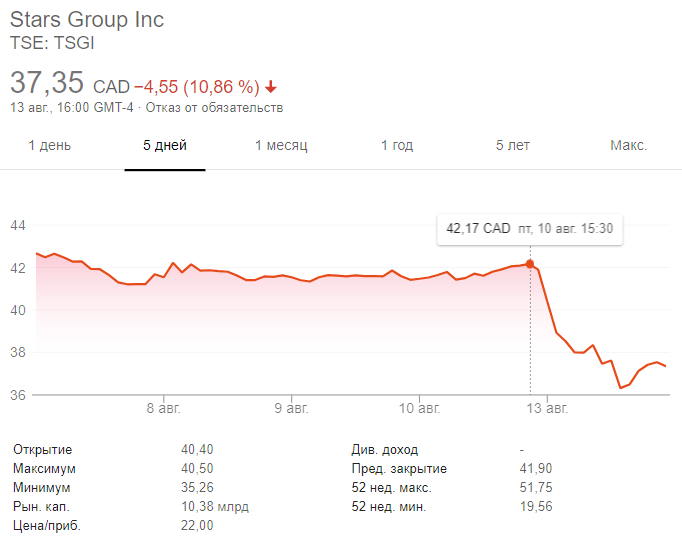
Task: Click the "Открытие" value 40,40
Action: 197,450
